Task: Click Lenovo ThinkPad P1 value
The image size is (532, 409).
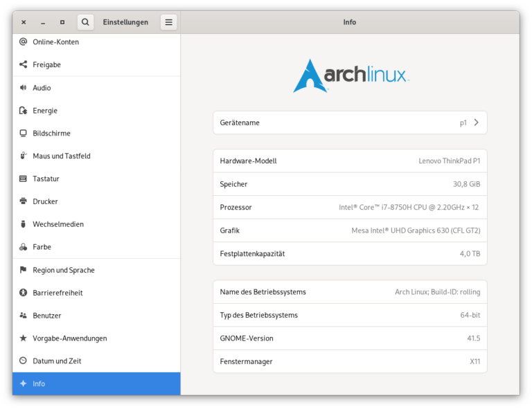Action: pyautogui.click(x=449, y=161)
